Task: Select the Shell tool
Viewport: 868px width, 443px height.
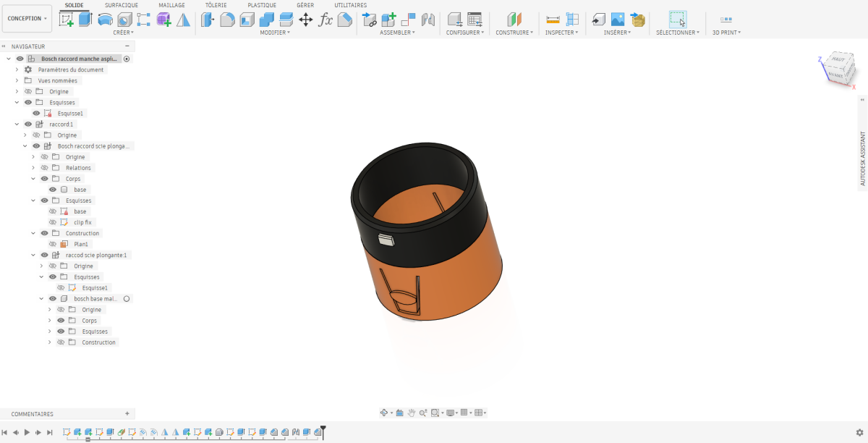Action: pyautogui.click(x=247, y=20)
